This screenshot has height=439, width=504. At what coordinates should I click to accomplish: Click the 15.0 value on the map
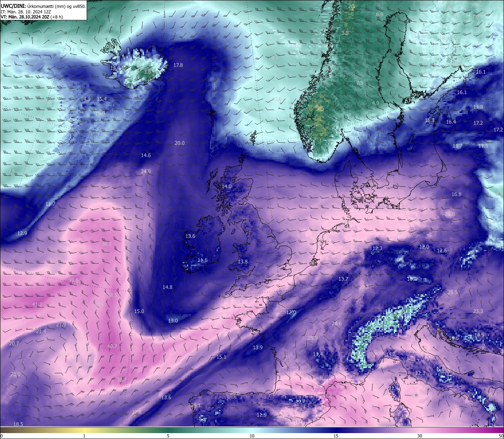(x=139, y=311)
